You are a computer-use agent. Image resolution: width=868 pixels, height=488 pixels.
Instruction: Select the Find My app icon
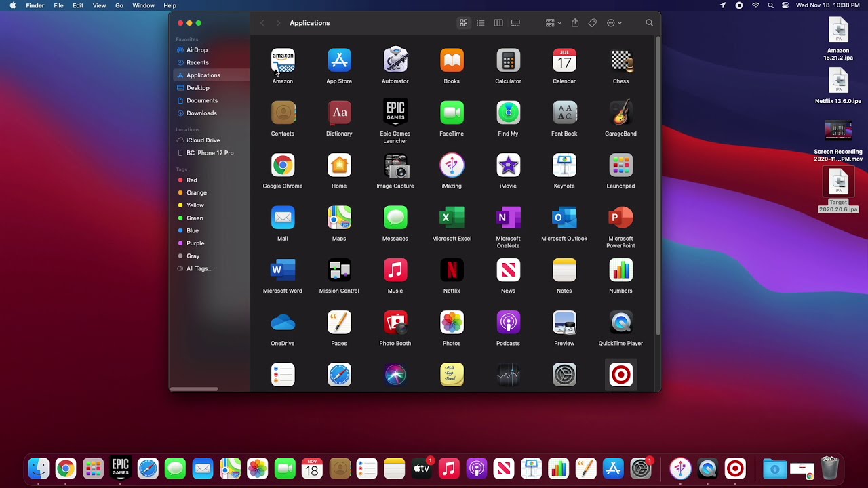[x=508, y=113]
